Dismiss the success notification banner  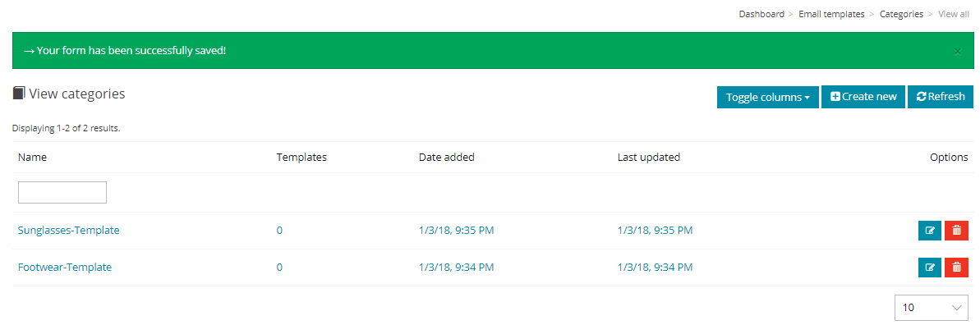click(x=958, y=52)
